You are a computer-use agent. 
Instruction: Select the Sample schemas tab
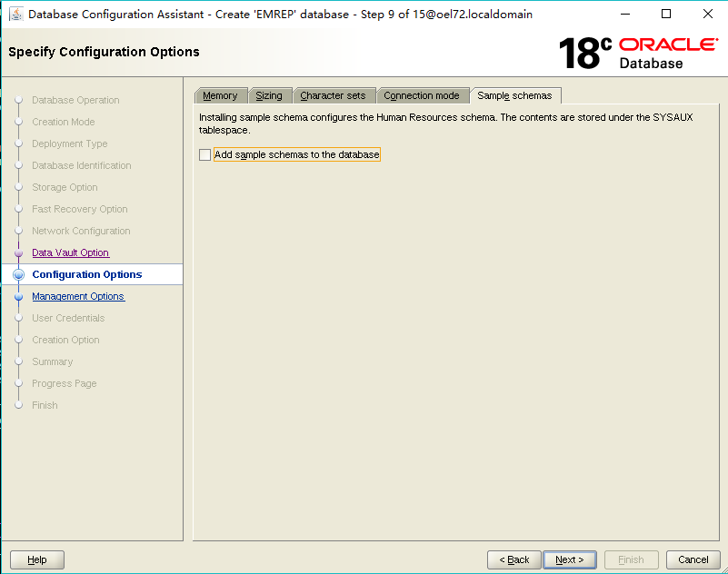click(x=515, y=95)
